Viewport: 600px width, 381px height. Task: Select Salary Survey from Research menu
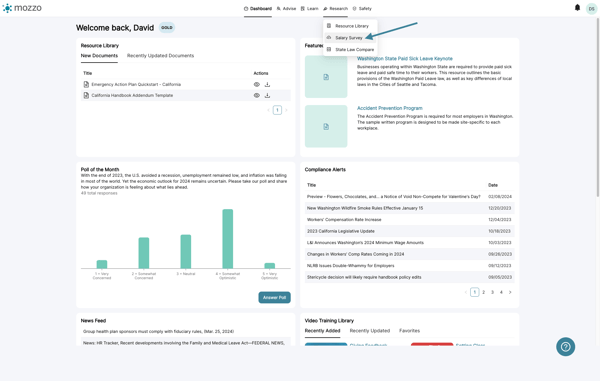tap(349, 38)
